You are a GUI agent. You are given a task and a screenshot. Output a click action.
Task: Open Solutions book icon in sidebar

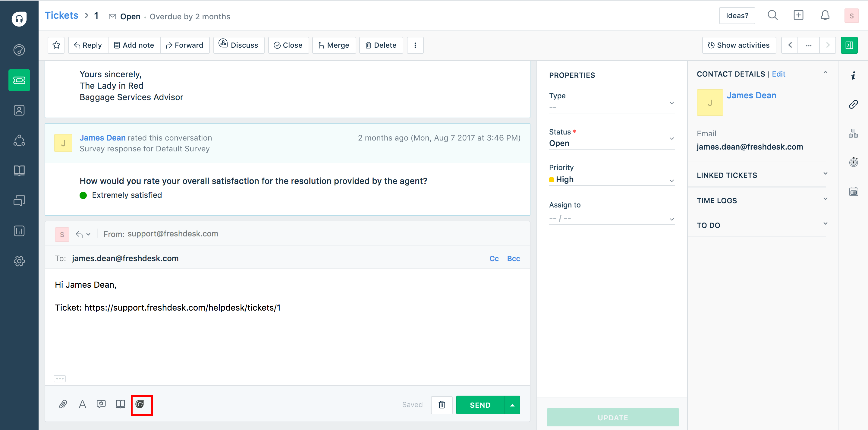point(19,171)
